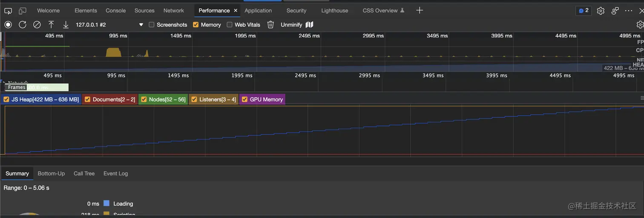Select the Bottom-Up tab
This screenshot has width=644, height=218.
pos(51,174)
